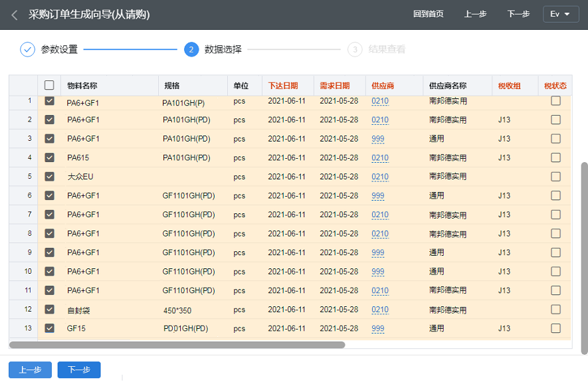Image resolution: width=588 pixels, height=384 pixels.
Task: Uncheck row 12 自封袋 checkbox
Action: [49, 310]
